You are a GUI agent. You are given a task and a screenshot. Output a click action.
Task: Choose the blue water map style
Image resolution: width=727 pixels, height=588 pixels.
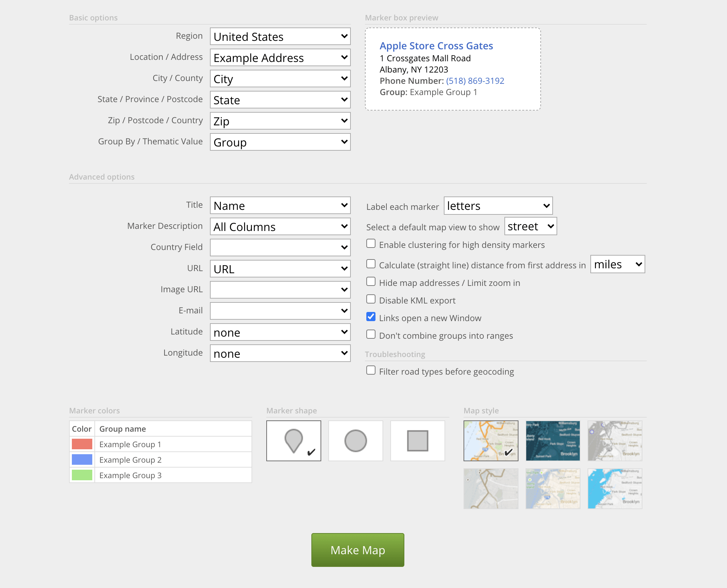615,489
